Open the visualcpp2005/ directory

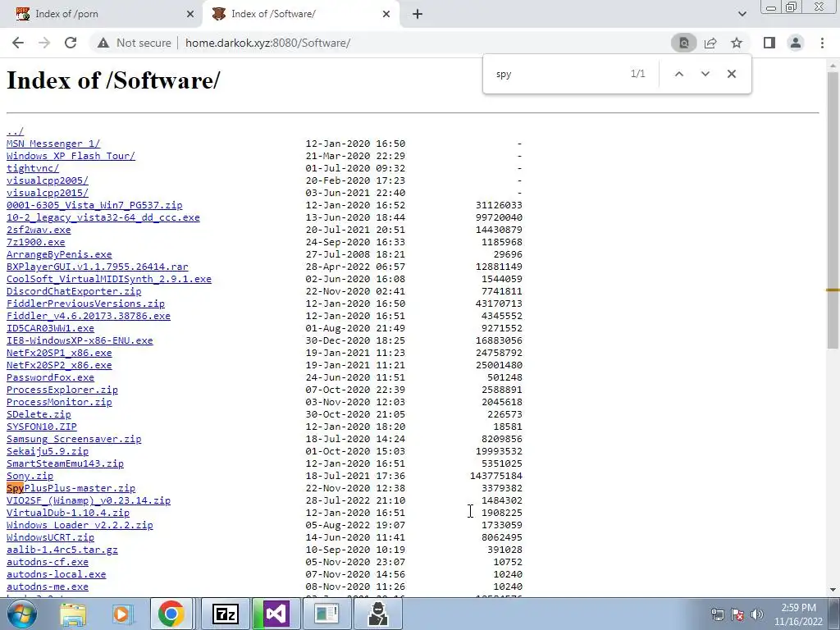[x=47, y=180]
